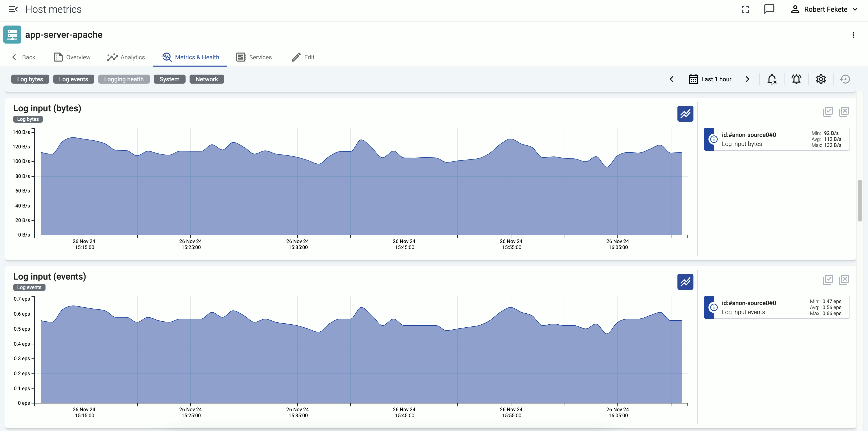
Task: Open info for Log input bytes series
Action: [713, 139]
